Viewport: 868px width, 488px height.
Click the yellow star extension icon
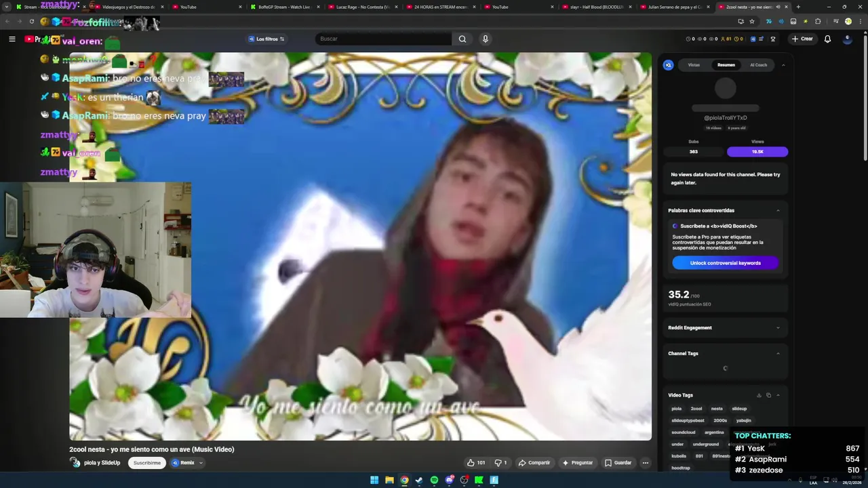click(805, 21)
